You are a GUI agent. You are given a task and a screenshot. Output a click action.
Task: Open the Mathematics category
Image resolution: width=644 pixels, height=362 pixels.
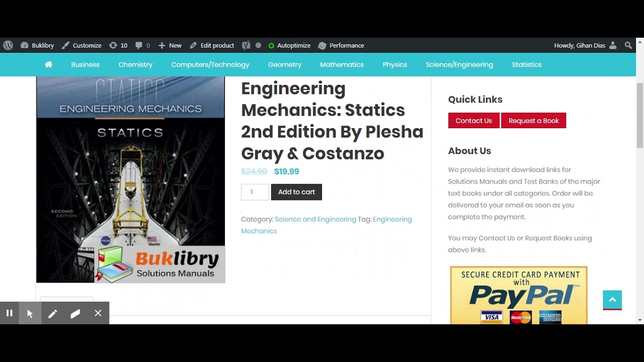tap(342, 64)
